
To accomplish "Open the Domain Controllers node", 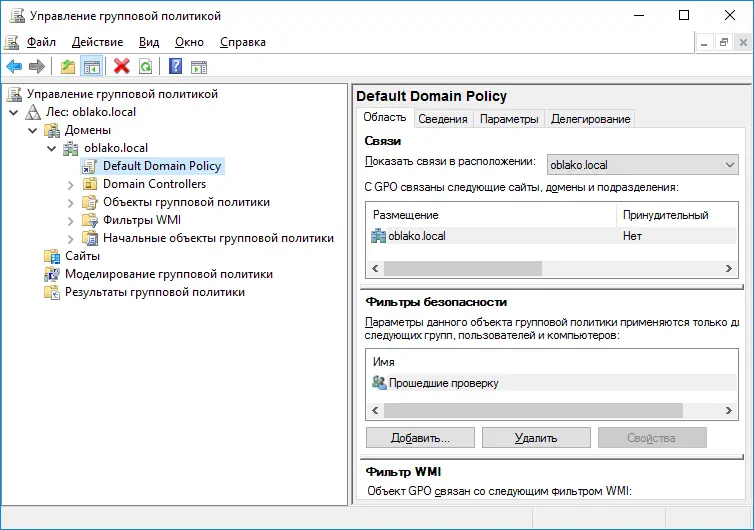I will tap(154, 184).
